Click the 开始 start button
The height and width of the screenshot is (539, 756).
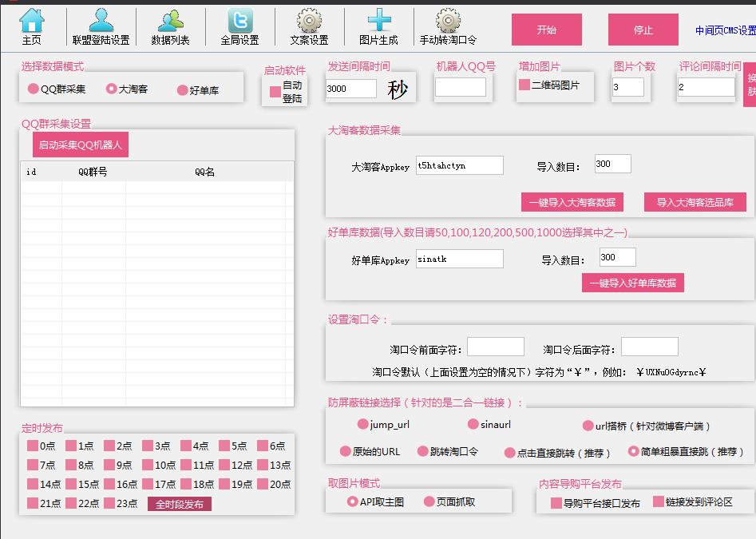coord(547,30)
